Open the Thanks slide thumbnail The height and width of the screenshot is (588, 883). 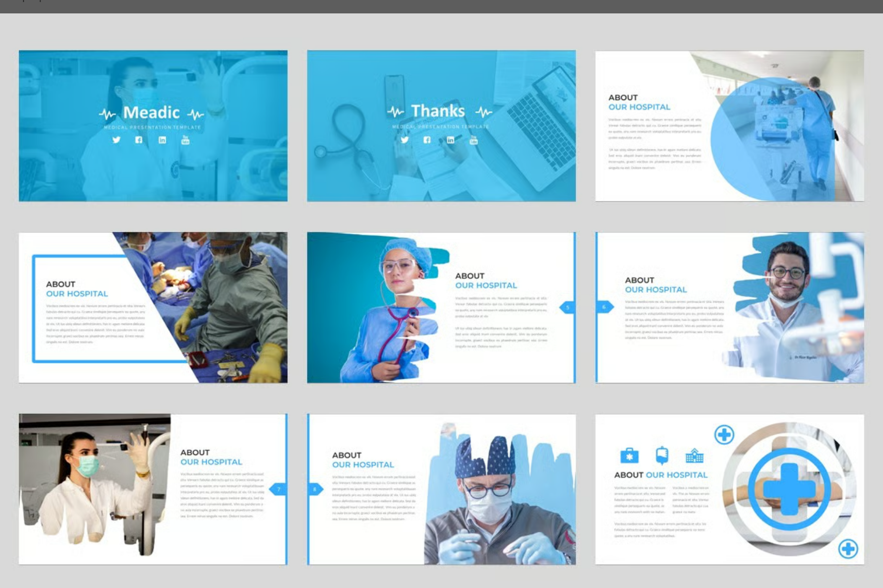pyautogui.click(x=441, y=126)
